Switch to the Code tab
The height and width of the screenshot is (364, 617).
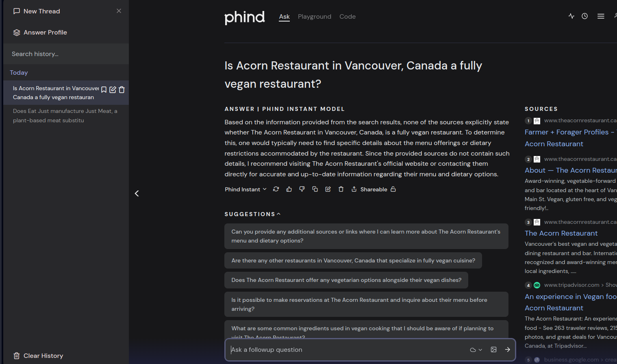(348, 17)
